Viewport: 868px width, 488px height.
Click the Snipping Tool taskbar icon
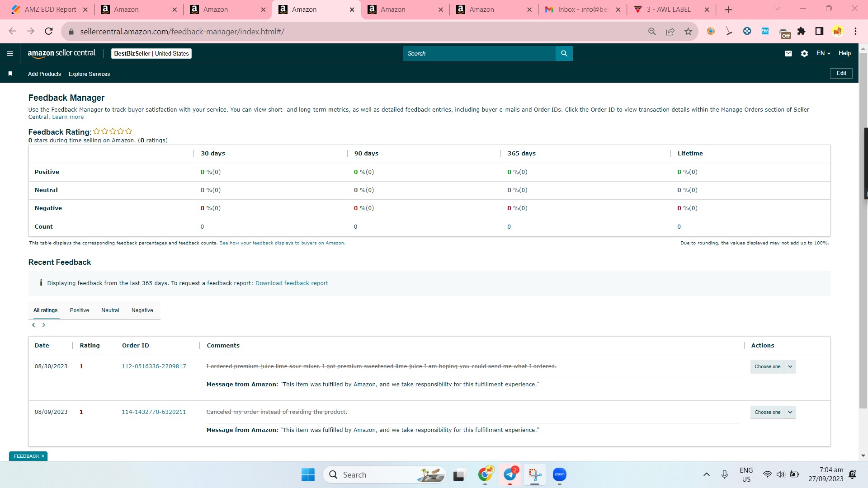tap(535, 474)
